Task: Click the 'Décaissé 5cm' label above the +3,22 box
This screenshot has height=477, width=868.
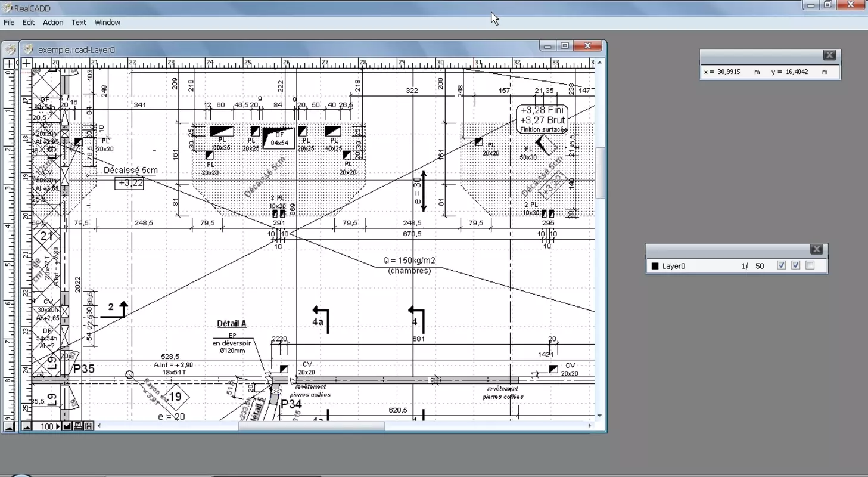Action: tap(130, 170)
